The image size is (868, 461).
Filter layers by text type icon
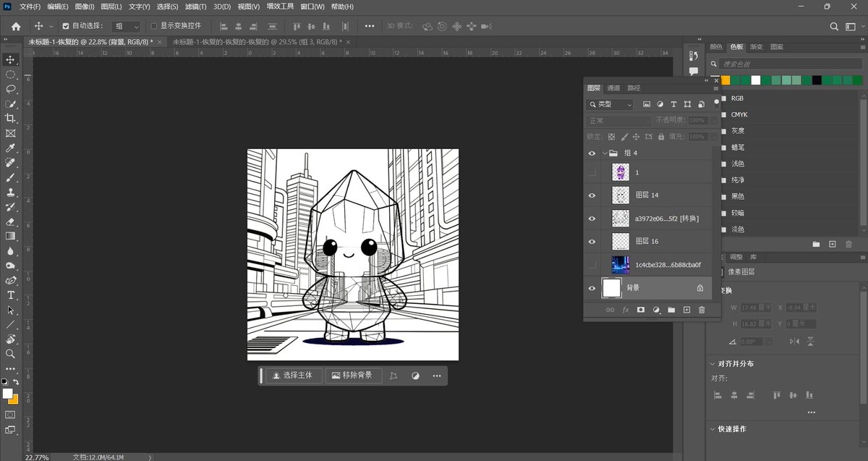673,104
